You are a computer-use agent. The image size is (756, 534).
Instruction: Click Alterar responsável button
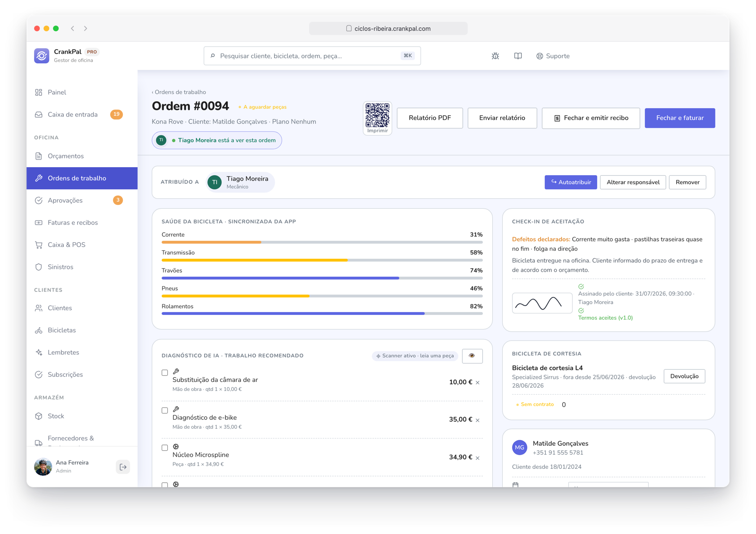point(633,182)
